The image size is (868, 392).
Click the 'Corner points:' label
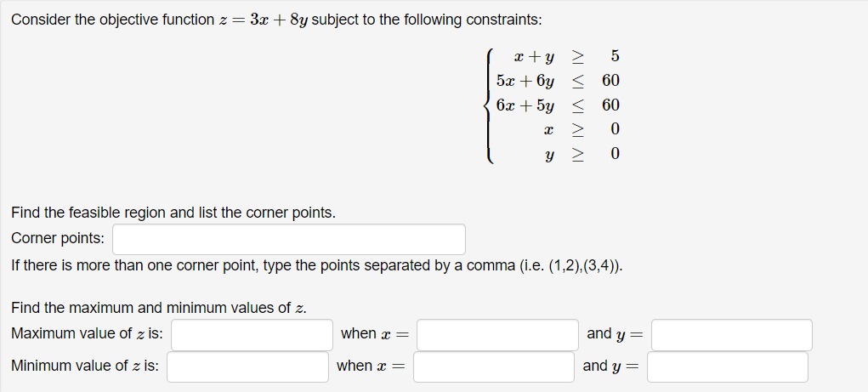pyautogui.click(x=58, y=239)
